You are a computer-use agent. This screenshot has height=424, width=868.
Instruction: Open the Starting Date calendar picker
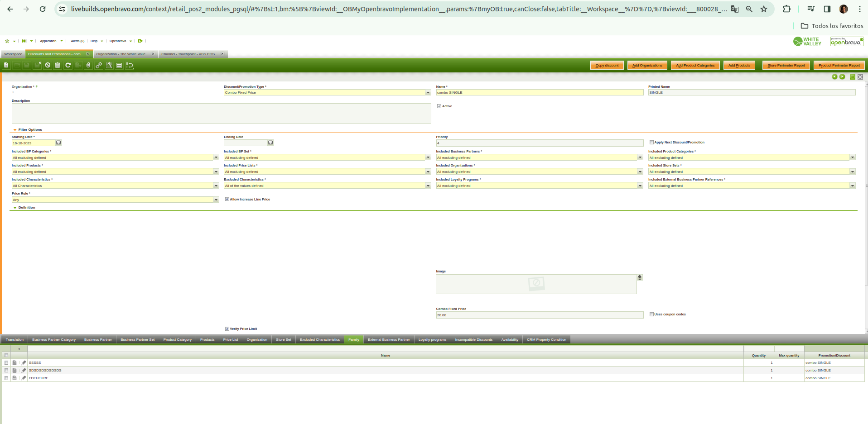tap(58, 143)
